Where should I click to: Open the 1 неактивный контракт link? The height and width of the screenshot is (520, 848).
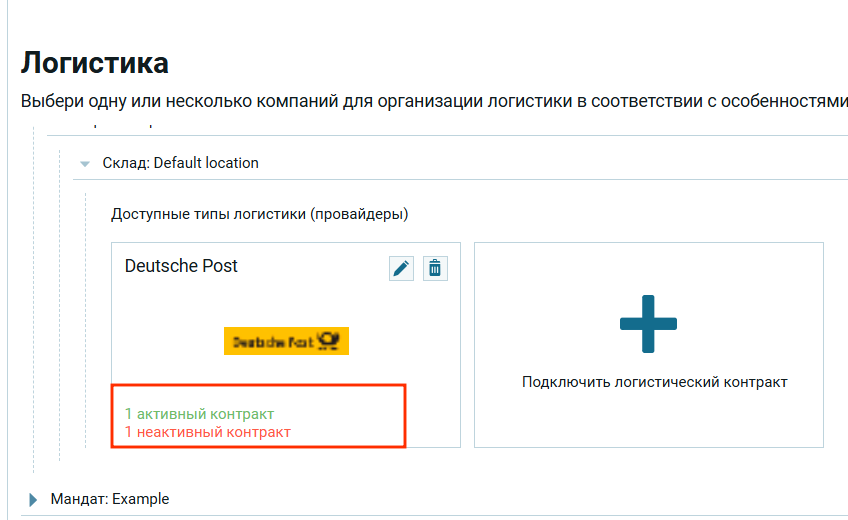[207, 432]
